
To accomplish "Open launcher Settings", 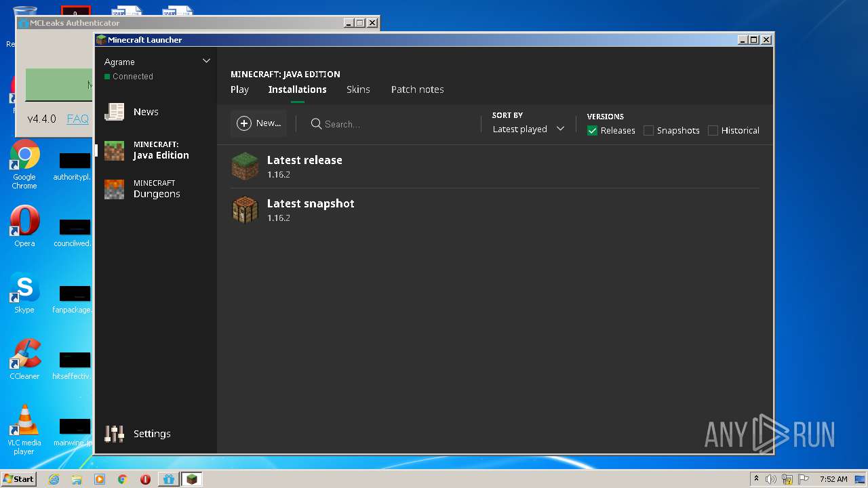I will 138,434.
